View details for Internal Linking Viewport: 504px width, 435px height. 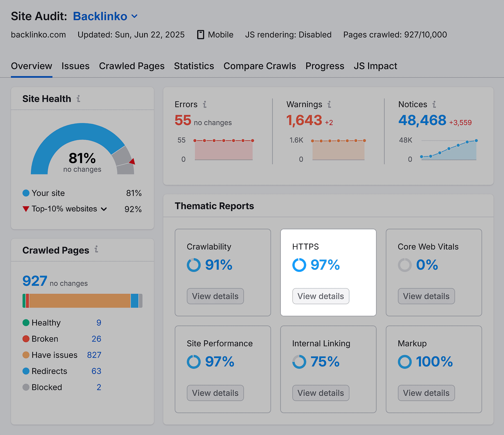tap(321, 393)
